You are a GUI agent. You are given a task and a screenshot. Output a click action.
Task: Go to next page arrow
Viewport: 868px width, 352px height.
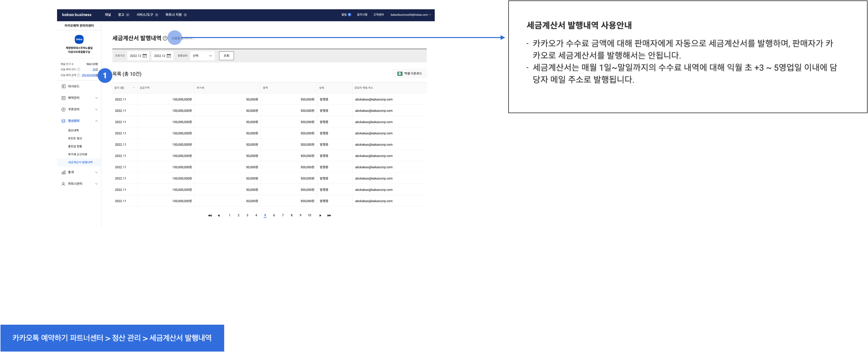(x=320, y=215)
